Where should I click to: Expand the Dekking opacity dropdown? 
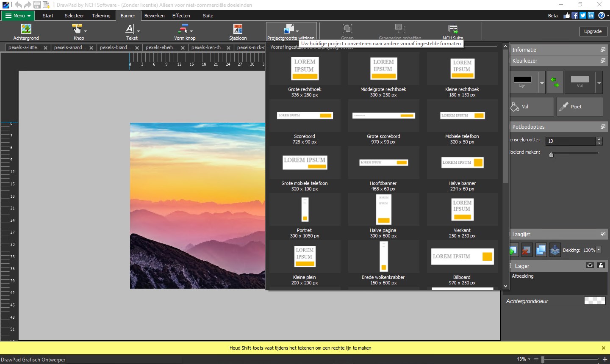point(599,250)
